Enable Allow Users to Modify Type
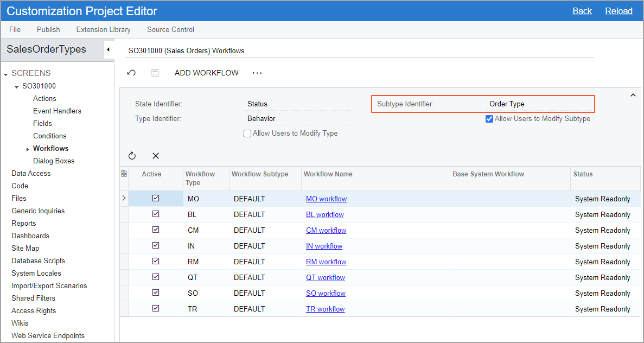This screenshot has height=343, width=644. [247, 134]
